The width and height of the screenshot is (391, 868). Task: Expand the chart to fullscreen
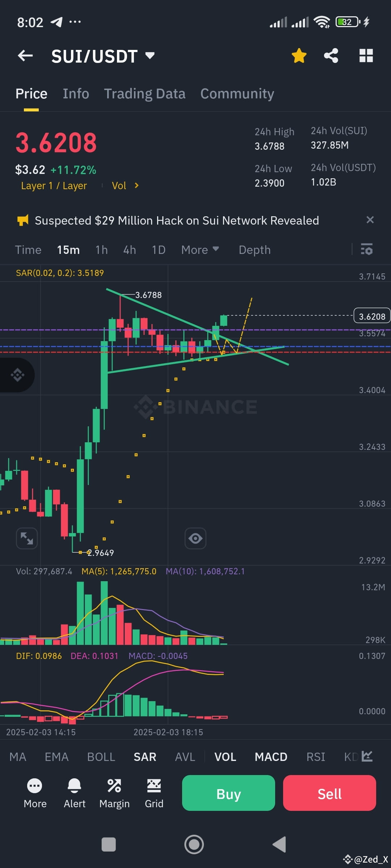[x=27, y=538]
